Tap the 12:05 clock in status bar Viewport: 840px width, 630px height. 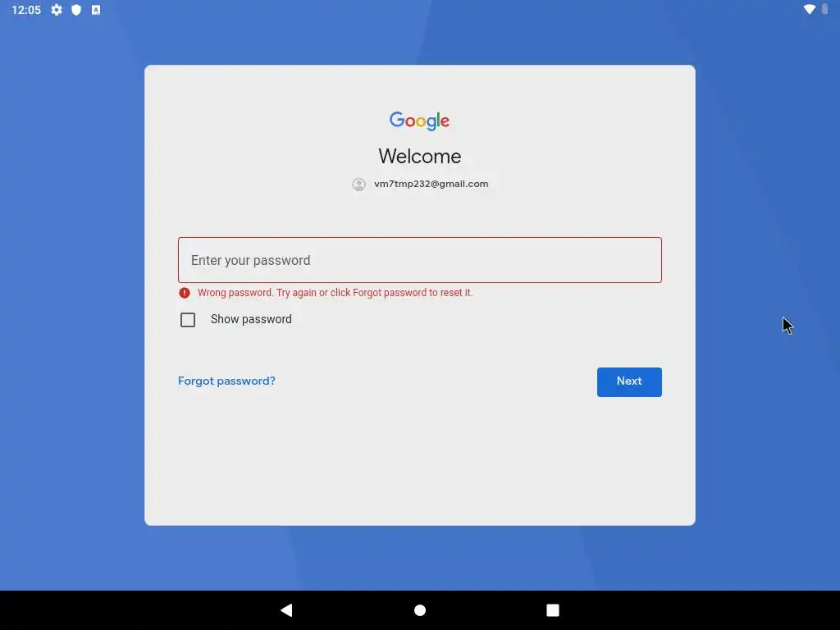click(x=26, y=10)
